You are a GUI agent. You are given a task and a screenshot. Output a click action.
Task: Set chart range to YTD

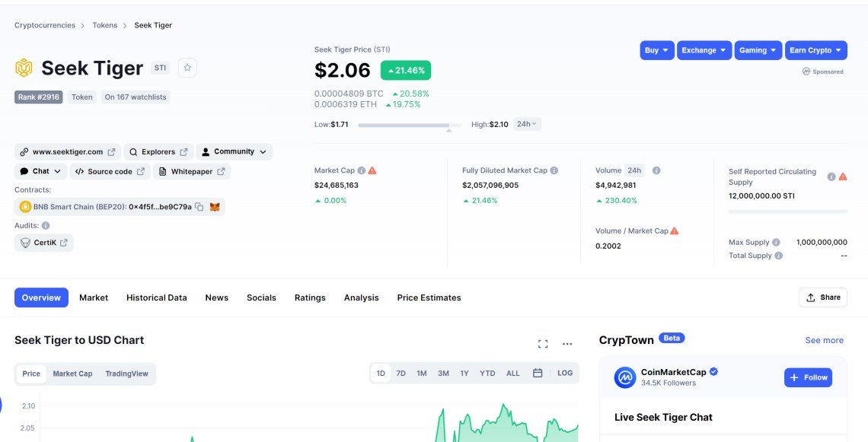488,374
